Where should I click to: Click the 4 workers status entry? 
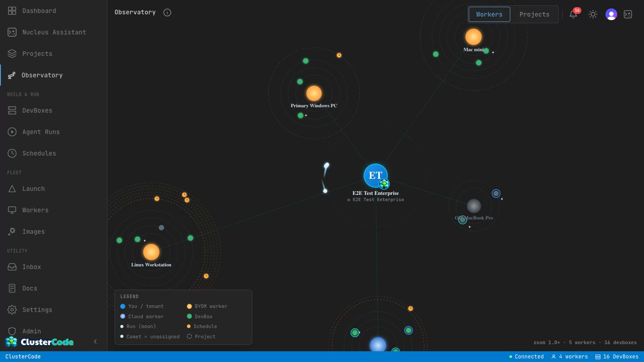[569, 357]
